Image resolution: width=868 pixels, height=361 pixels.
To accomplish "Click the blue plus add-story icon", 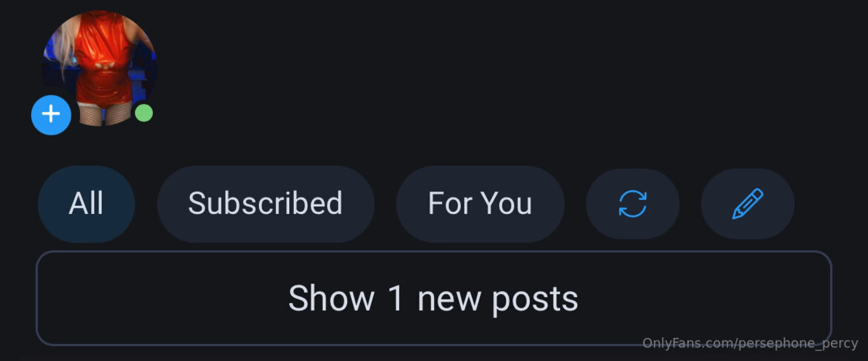I will pyautogui.click(x=51, y=115).
